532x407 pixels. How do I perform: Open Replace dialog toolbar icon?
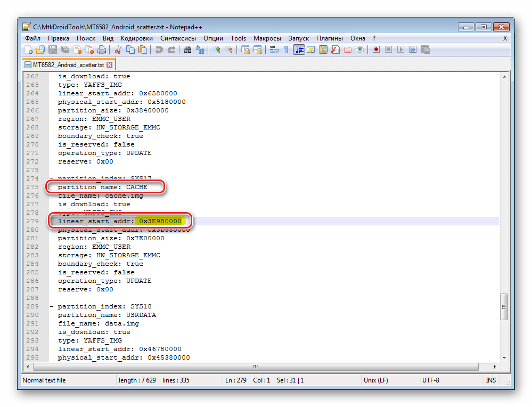200,50
